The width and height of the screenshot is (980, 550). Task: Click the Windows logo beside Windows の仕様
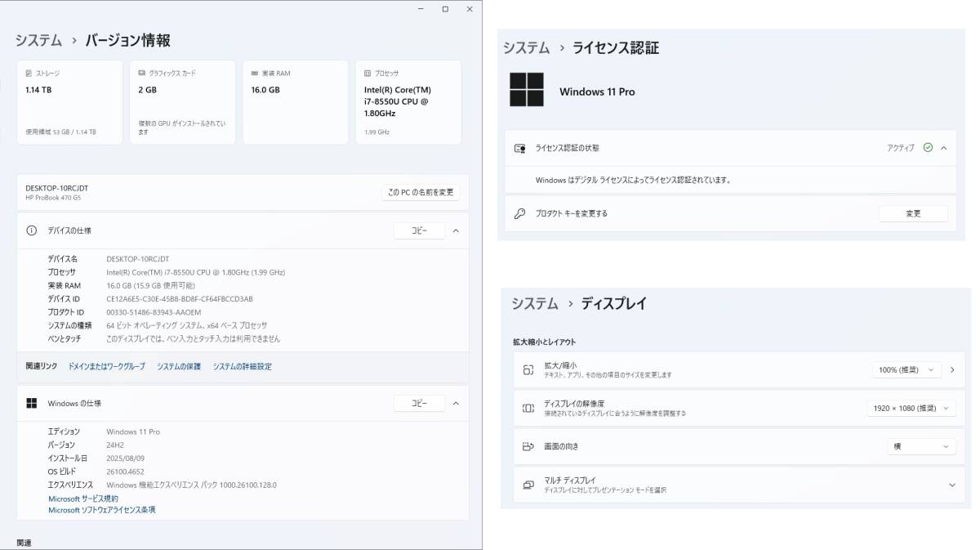click(31, 403)
